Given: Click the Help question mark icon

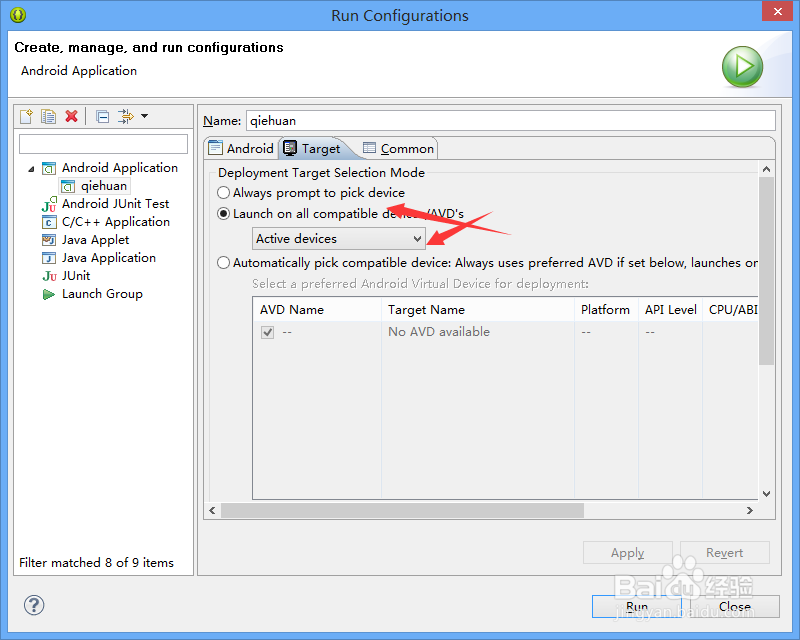Looking at the screenshot, I should (x=34, y=605).
